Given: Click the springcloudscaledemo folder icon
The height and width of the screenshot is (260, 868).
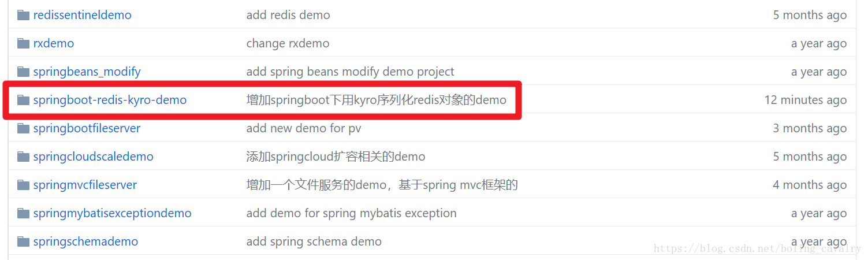Looking at the screenshot, I should (x=23, y=157).
